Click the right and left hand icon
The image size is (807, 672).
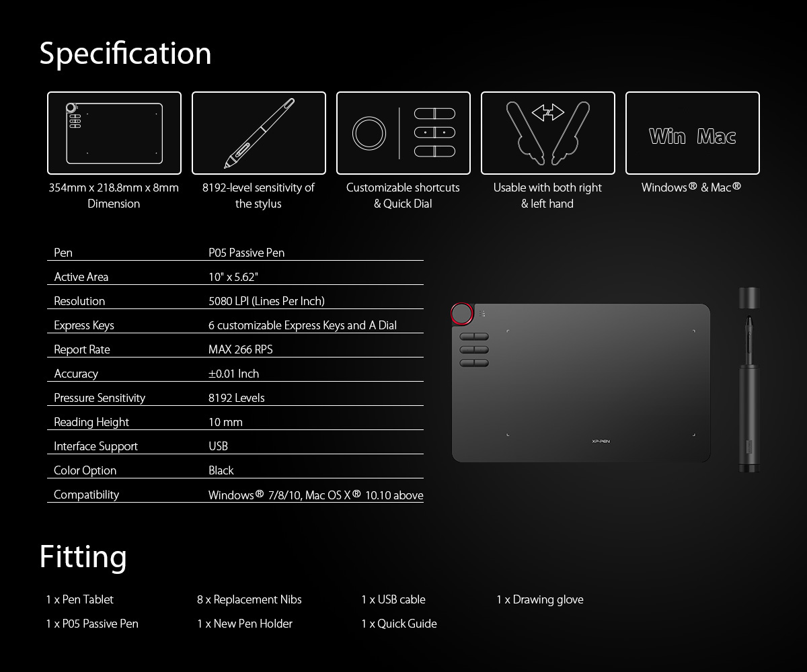548,133
